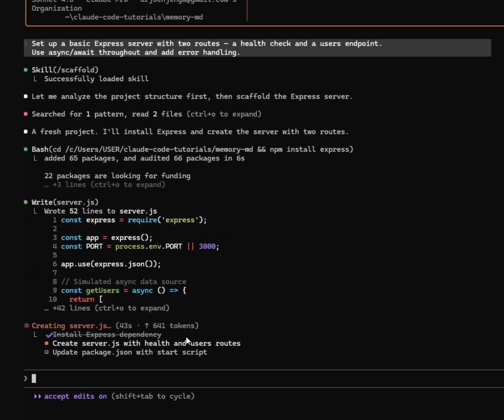
Task: Check the empty box for Update package.json task
Action: pyautogui.click(x=47, y=352)
